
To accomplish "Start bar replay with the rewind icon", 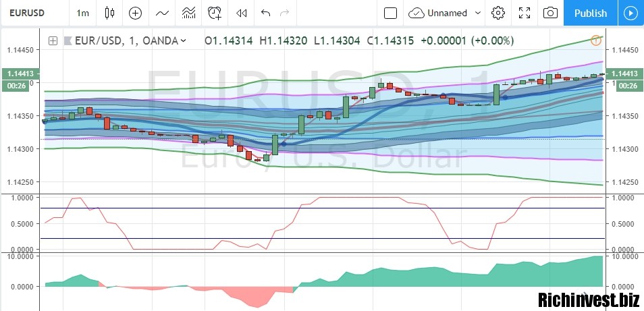I will point(240,13).
